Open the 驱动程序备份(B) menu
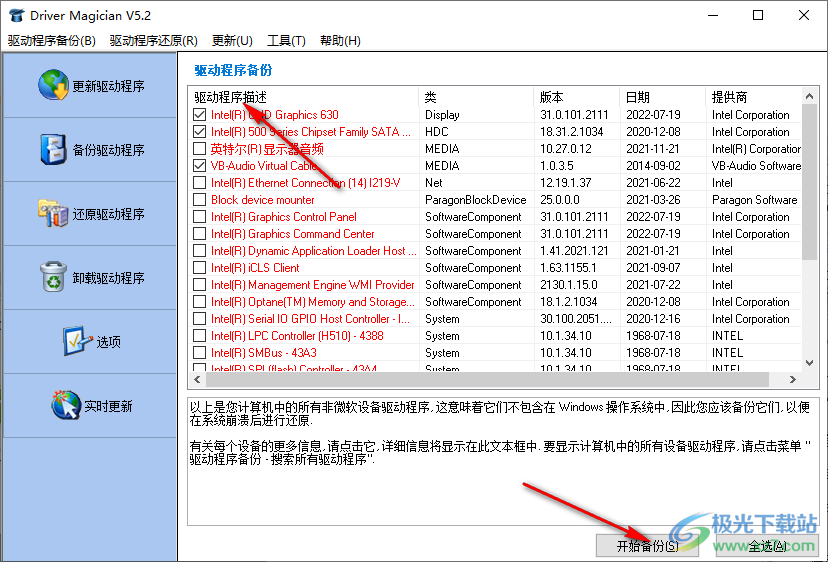This screenshot has height=562, width=828. (x=52, y=41)
